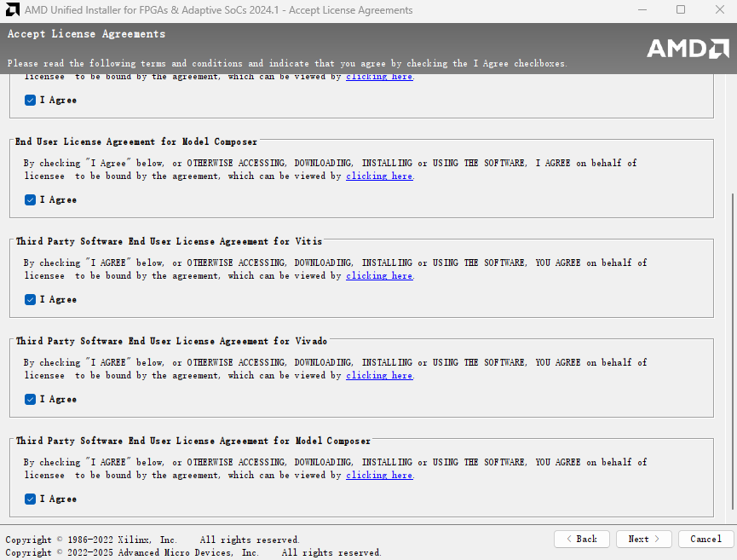Click the scrollbar track above the thumb
The width and height of the screenshot is (737, 560).
[x=731, y=128]
